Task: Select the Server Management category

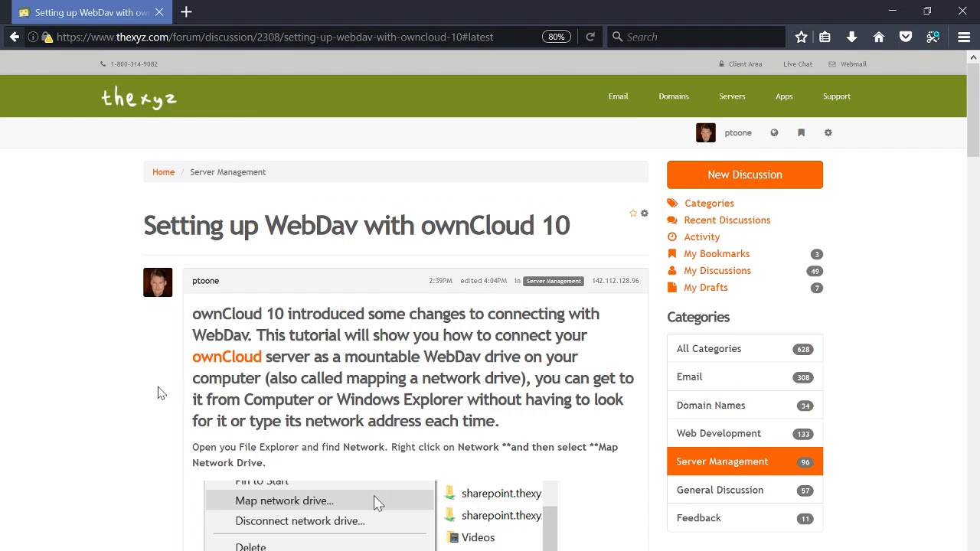Action: coord(745,461)
